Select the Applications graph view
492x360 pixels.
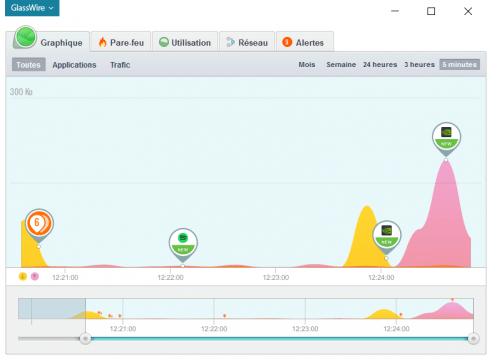(x=74, y=65)
